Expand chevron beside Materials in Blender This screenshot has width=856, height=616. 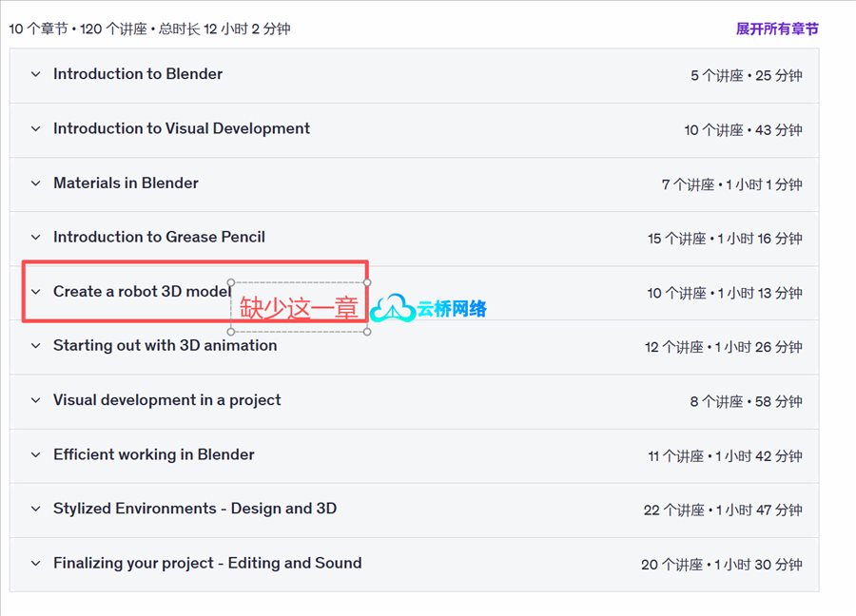tap(36, 183)
